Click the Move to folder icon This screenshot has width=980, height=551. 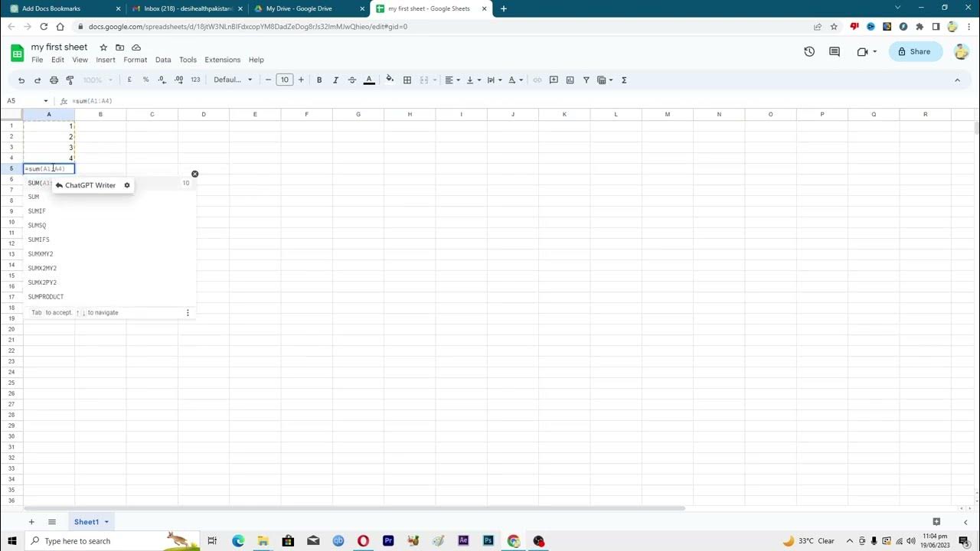coord(119,47)
